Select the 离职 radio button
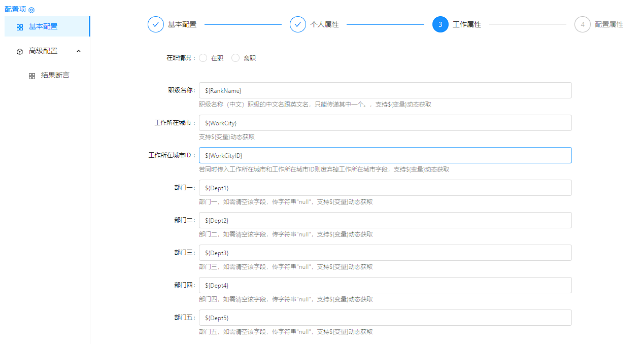Viewport: 644px width, 344px height. pyautogui.click(x=235, y=58)
